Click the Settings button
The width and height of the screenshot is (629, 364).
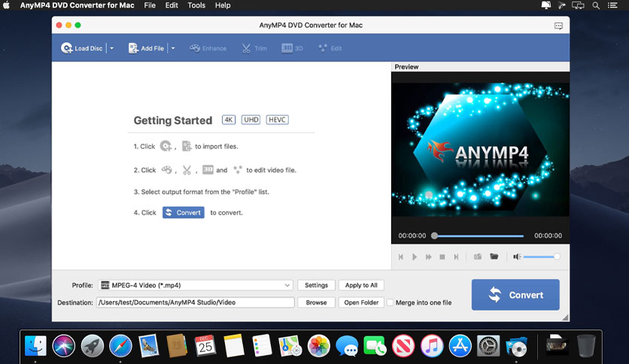tap(316, 285)
